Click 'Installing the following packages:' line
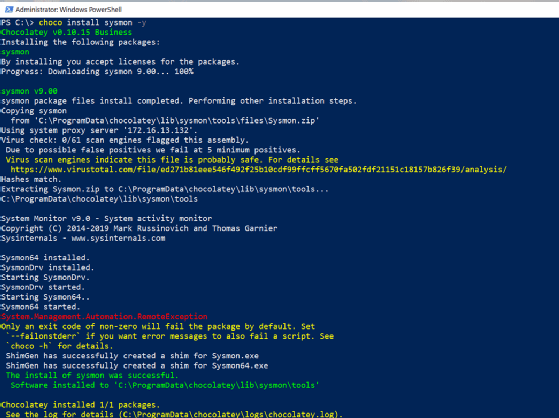559x418 pixels. (81, 42)
